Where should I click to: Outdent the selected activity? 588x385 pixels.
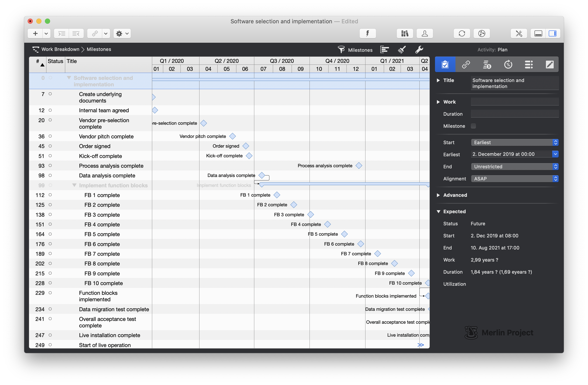point(76,33)
